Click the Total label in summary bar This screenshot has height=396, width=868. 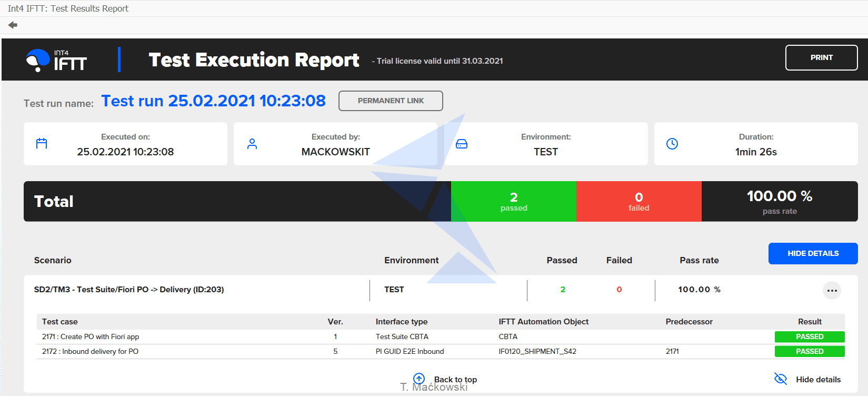54,201
